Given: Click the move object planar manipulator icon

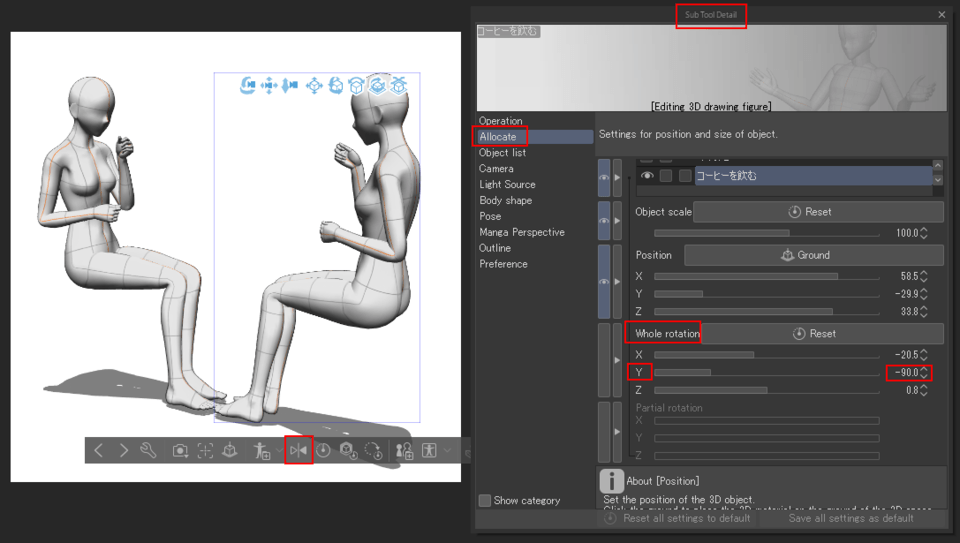Looking at the screenshot, I should (x=314, y=85).
